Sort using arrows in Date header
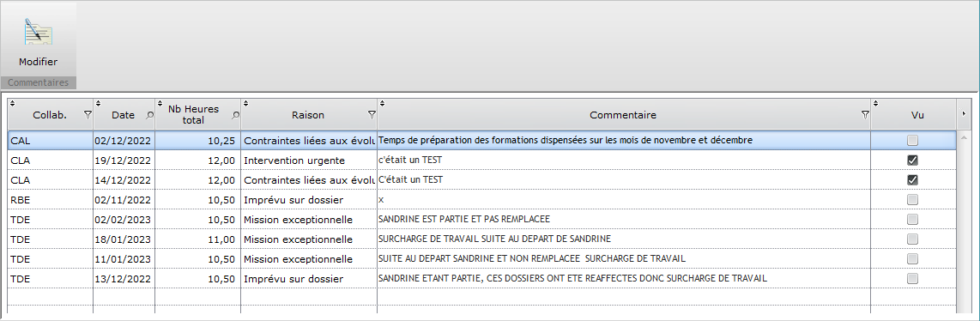 click(98, 103)
